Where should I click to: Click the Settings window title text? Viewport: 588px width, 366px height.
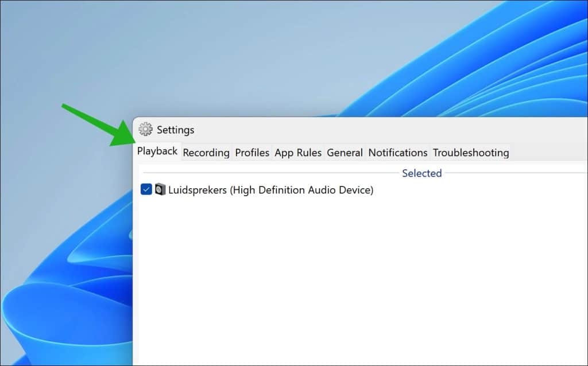coord(176,130)
